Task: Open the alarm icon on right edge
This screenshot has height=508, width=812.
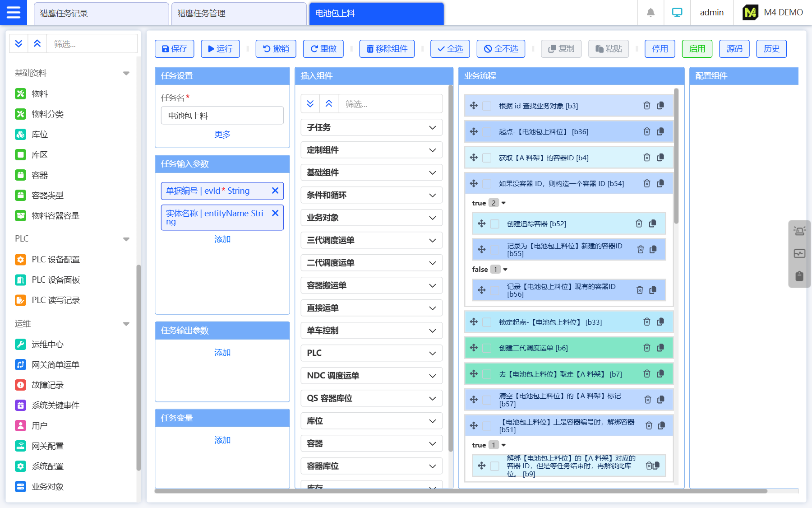Action: click(799, 231)
